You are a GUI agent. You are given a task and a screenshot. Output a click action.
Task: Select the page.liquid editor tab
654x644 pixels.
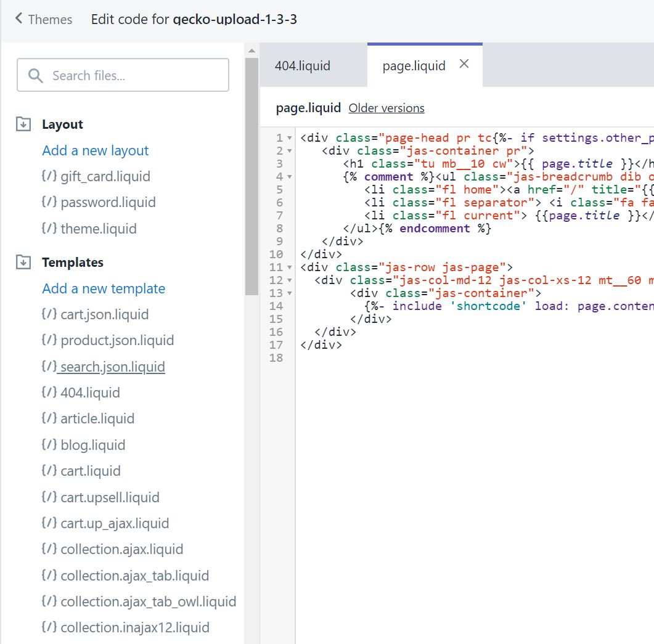pyautogui.click(x=414, y=66)
